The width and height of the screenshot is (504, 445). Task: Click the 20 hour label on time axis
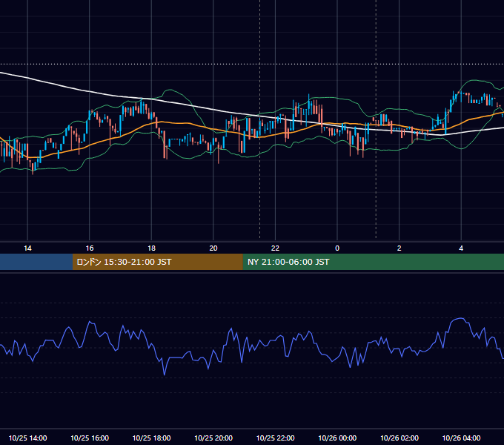(x=213, y=248)
